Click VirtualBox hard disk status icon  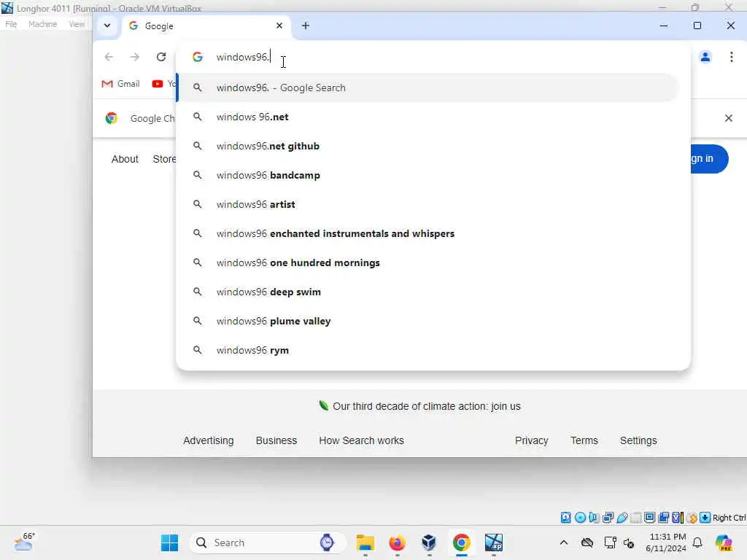(x=565, y=517)
